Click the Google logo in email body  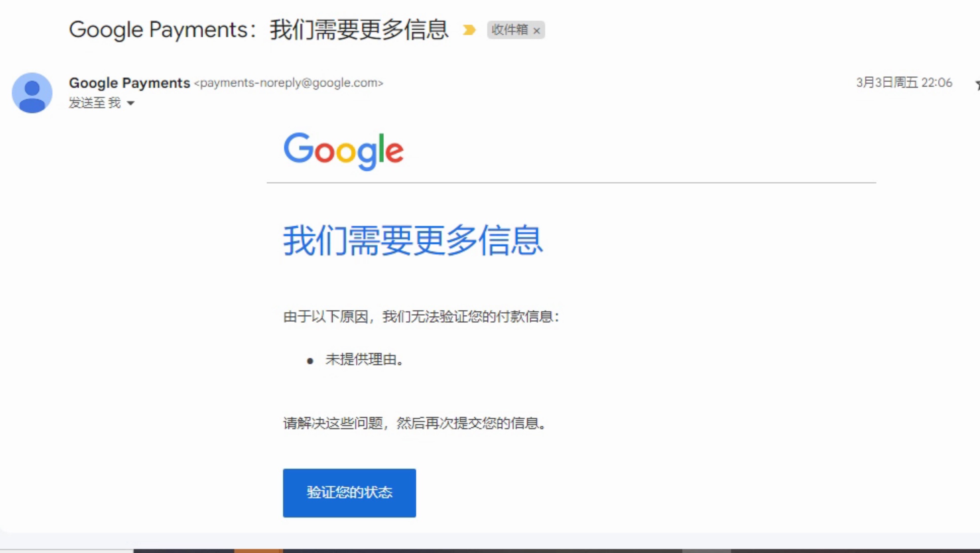tap(343, 151)
